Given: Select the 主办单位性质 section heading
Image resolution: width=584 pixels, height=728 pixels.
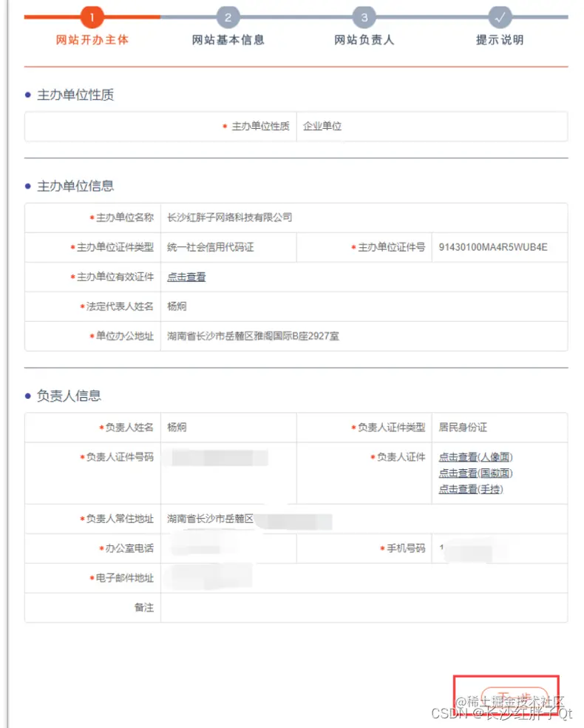Looking at the screenshot, I should (x=75, y=95).
